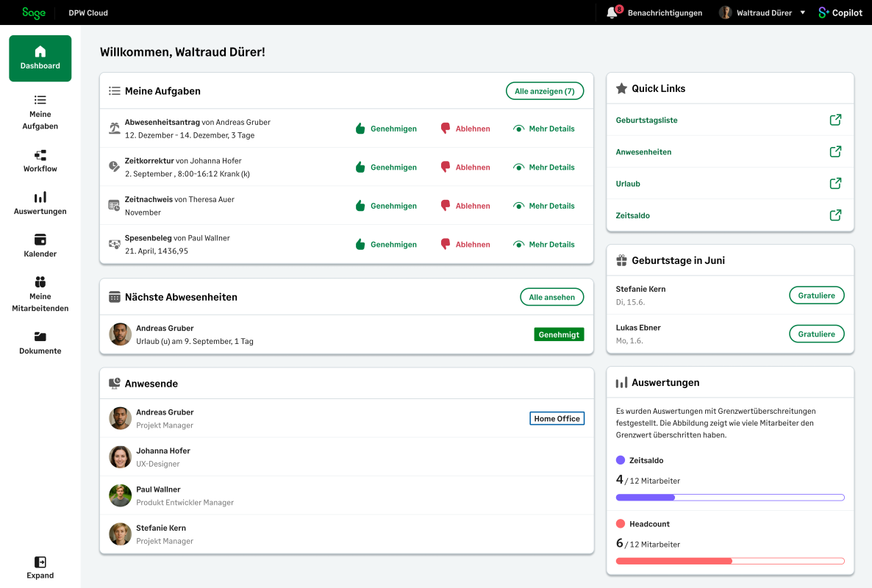872x588 pixels.
Task: Click thumbs-down icon for Spesenbeleg from Paul Wallner
Action: click(x=445, y=244)
